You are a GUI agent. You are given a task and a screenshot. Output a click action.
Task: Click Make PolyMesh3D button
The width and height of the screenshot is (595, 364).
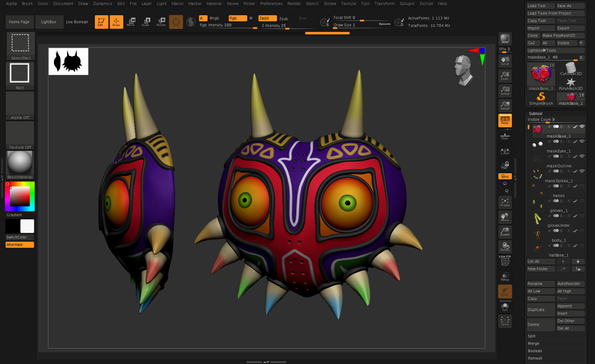click(x=563, y=35)
